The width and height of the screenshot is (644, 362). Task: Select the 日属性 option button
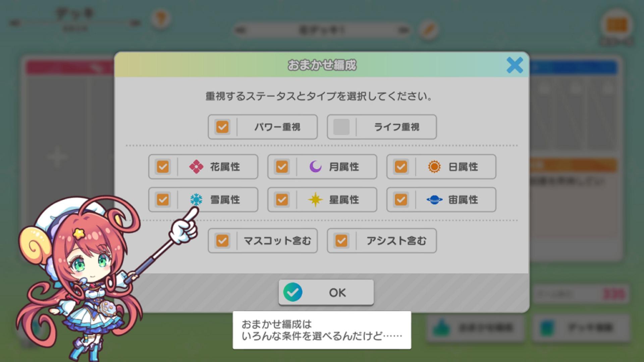tap(441, 167)
